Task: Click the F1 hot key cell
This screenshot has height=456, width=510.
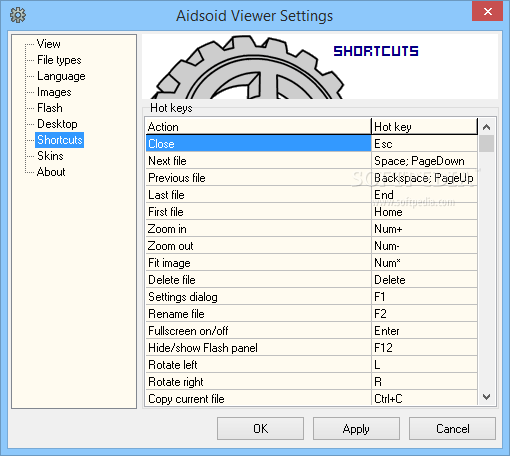Action: pos(424,297)
